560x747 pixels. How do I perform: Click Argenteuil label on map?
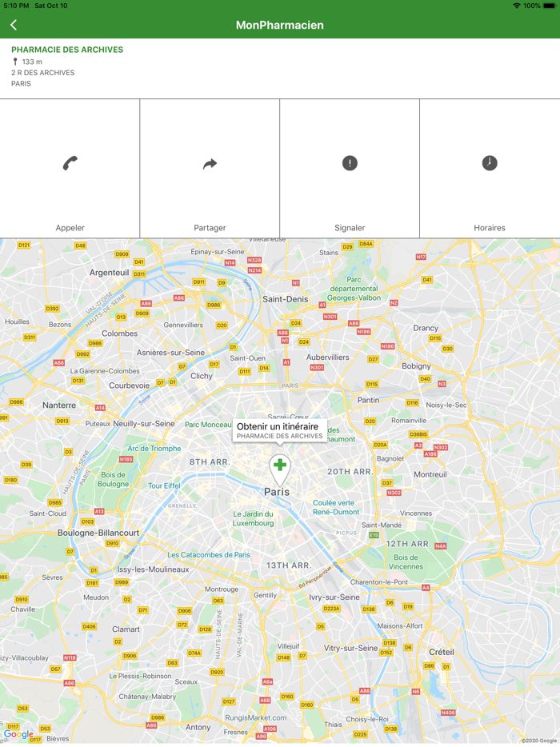pos(109,273)
